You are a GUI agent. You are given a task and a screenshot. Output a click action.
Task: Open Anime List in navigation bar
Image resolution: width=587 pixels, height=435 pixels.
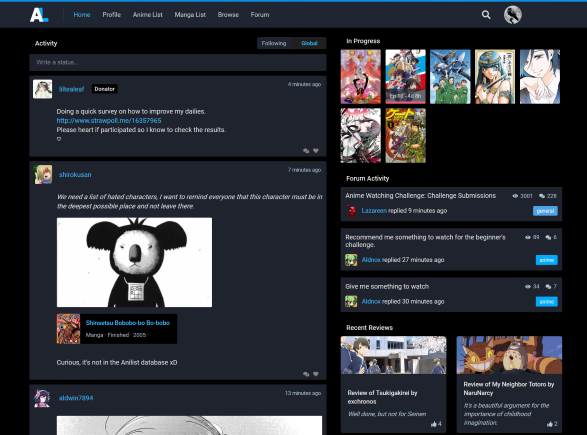tap(147, 15)
